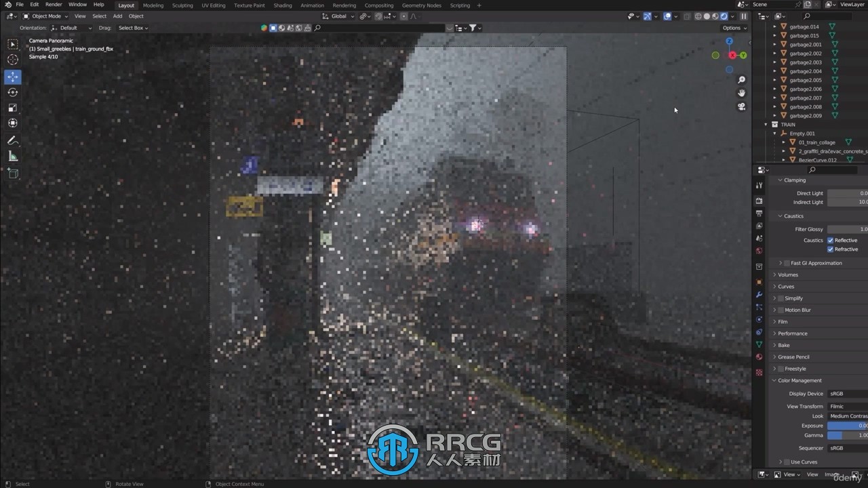
Task: Switch to rendered viewport shading
Action: (724, 16)
